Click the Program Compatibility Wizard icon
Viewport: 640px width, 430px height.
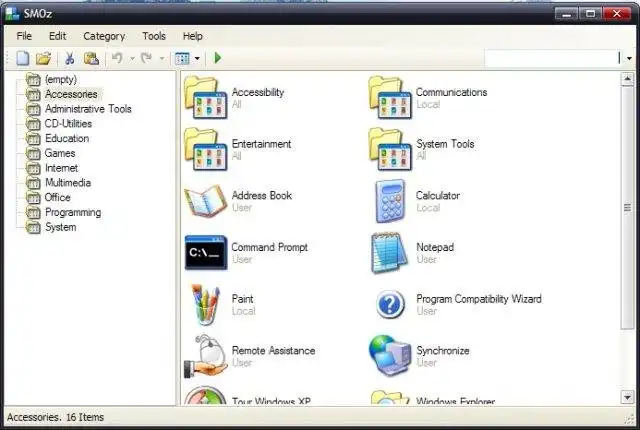click(390, 304)
